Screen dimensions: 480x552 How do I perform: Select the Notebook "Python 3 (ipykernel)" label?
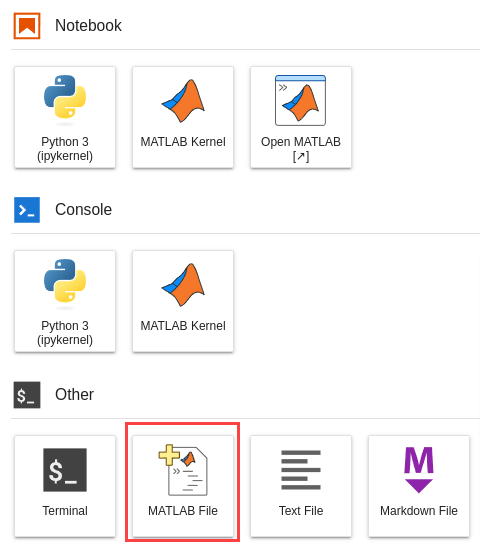tap(65, 149)
